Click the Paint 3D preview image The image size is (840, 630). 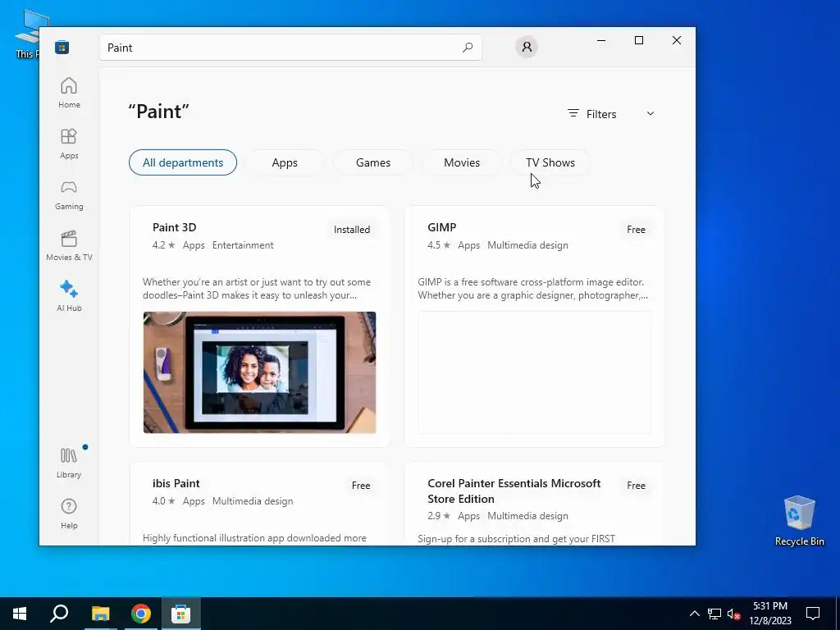pyautogui.click(x=259, y=372)
